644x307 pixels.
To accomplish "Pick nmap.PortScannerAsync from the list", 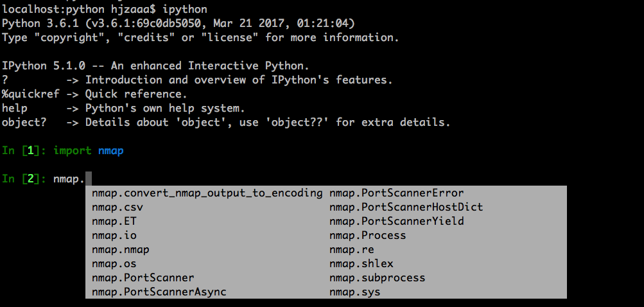I will tap(159, 292).
